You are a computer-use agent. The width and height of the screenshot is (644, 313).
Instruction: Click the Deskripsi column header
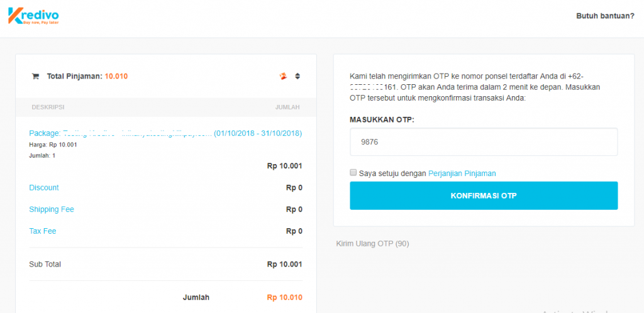[48, 107]
